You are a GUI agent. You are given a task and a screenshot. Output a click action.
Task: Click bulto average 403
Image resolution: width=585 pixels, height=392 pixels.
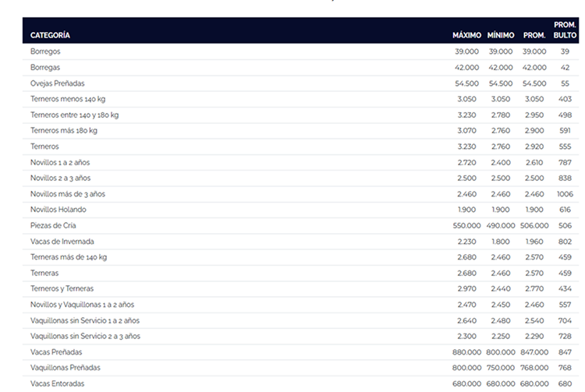coord(565,99)
